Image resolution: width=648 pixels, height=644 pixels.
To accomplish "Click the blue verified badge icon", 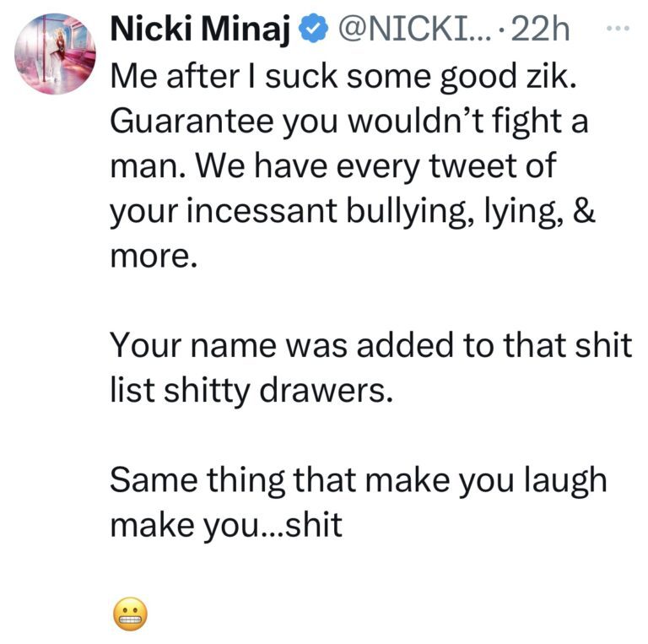I will coord(314,32).
